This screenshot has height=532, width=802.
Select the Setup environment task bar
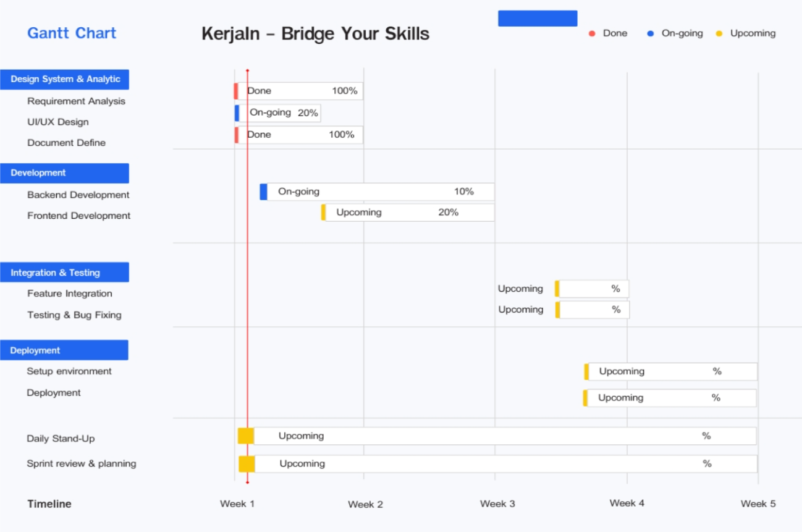point(671,371)
